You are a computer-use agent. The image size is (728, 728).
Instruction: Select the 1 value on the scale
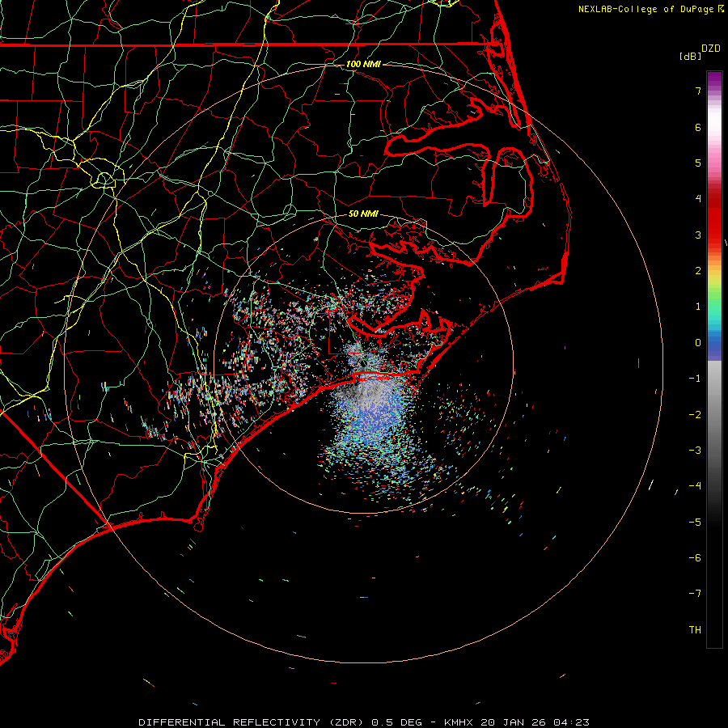point(698,307)
